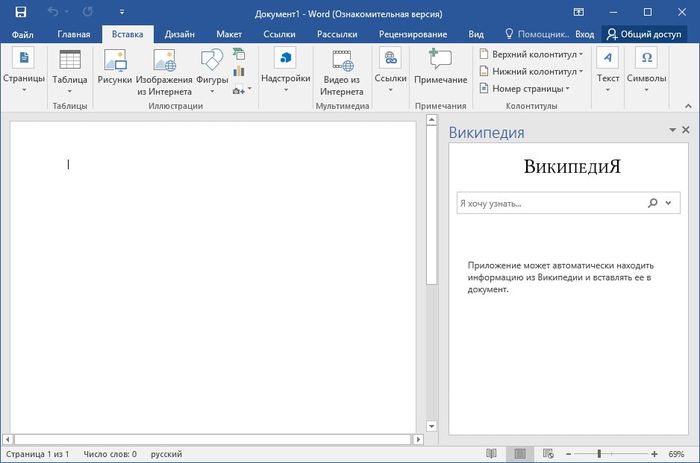Click the Общий доступ share button
This screenshot has width=700, height=463.
pyautogui.click(x=646, y=34)
